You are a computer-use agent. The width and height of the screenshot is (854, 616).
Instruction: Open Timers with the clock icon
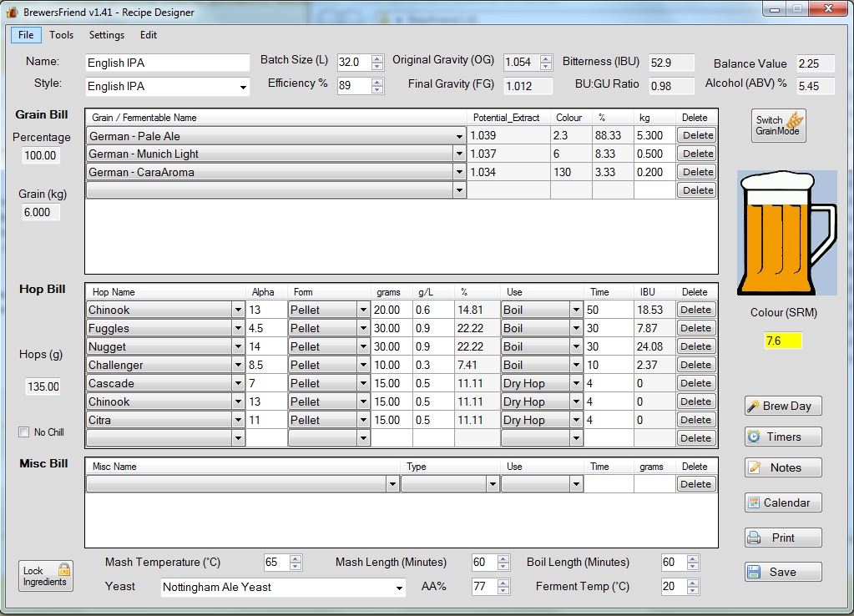pos(783,437)
